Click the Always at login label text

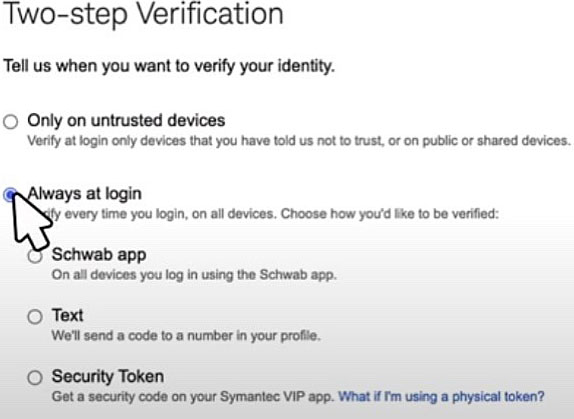[85, 194]
